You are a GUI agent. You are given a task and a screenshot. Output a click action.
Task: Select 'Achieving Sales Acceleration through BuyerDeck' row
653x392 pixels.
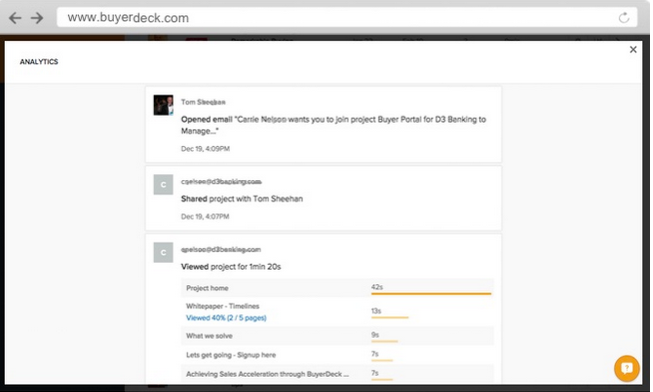(x=337, y=374)
